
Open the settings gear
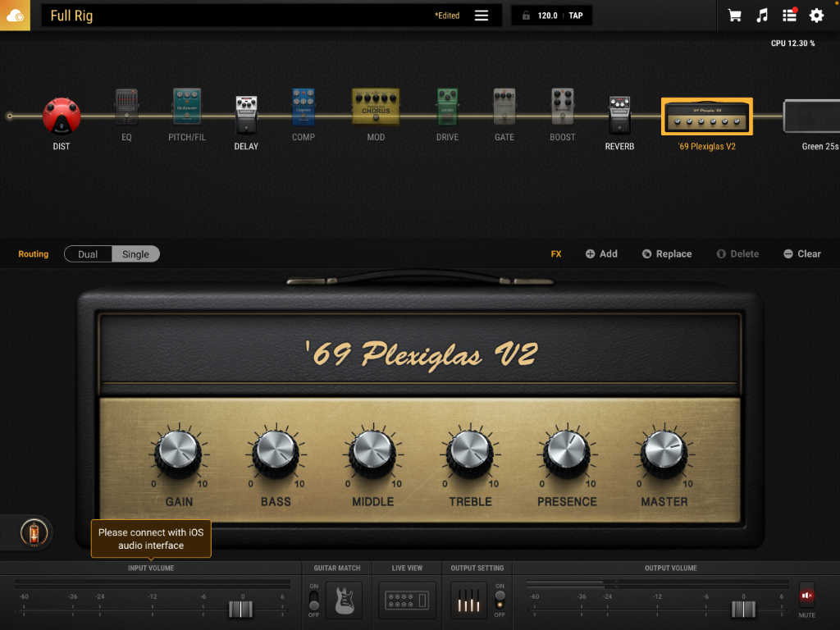point(816,16)
